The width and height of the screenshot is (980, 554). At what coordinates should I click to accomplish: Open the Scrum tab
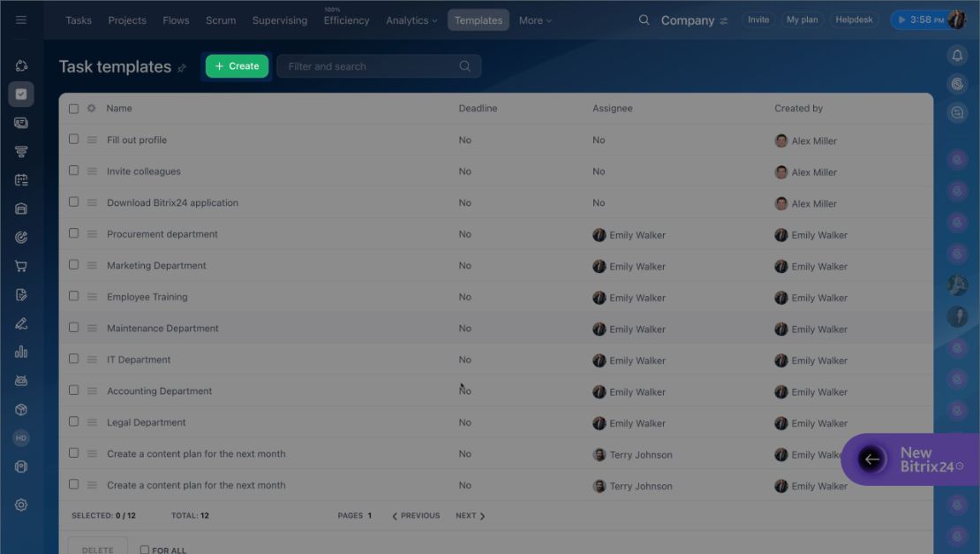pos(221,20)
